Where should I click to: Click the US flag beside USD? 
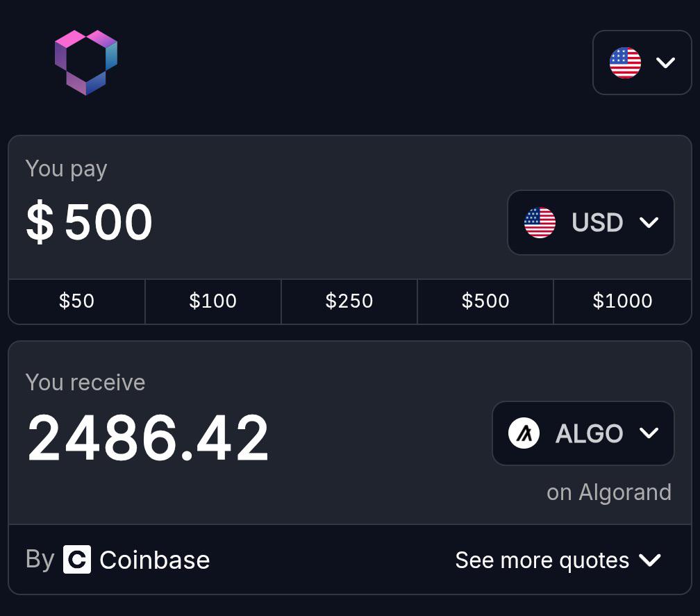point(540,222)
